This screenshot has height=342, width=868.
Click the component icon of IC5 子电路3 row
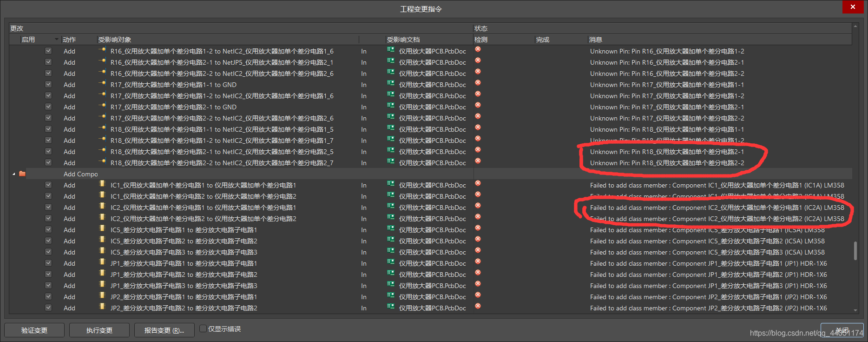pos(102,251)
